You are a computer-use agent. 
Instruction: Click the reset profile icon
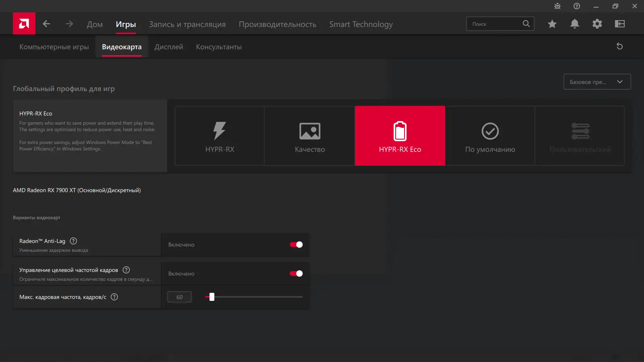point(620,46)
